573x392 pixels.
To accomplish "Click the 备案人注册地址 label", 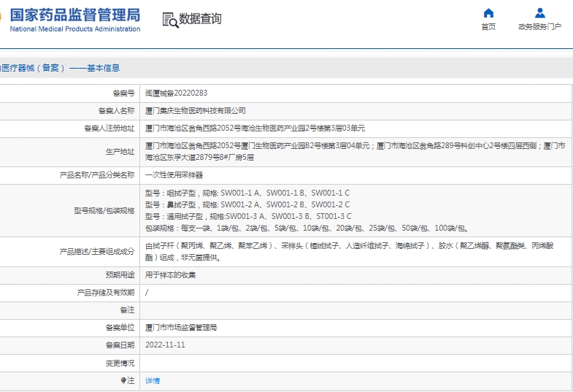I will point(109,128).
